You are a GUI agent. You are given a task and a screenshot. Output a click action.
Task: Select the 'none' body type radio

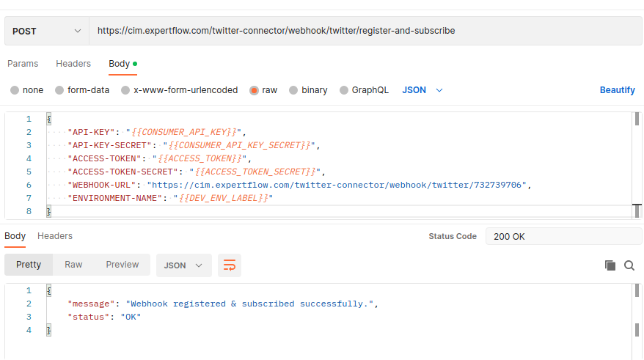[15, 90]
